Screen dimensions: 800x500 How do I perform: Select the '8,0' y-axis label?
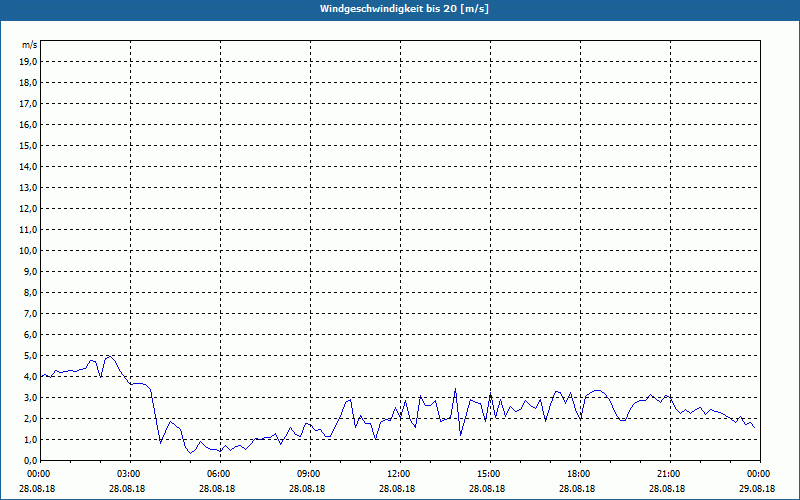click(31, 293)
